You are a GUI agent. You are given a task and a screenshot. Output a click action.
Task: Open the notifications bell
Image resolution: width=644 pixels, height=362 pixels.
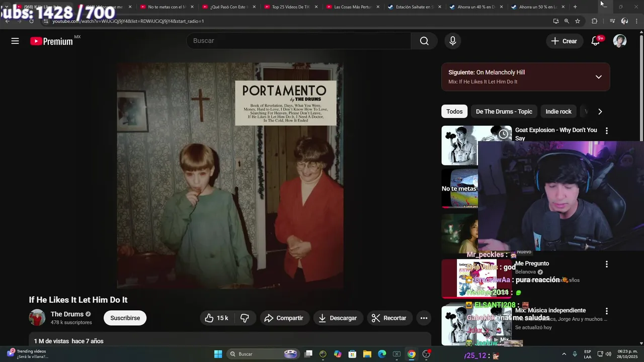596,41
